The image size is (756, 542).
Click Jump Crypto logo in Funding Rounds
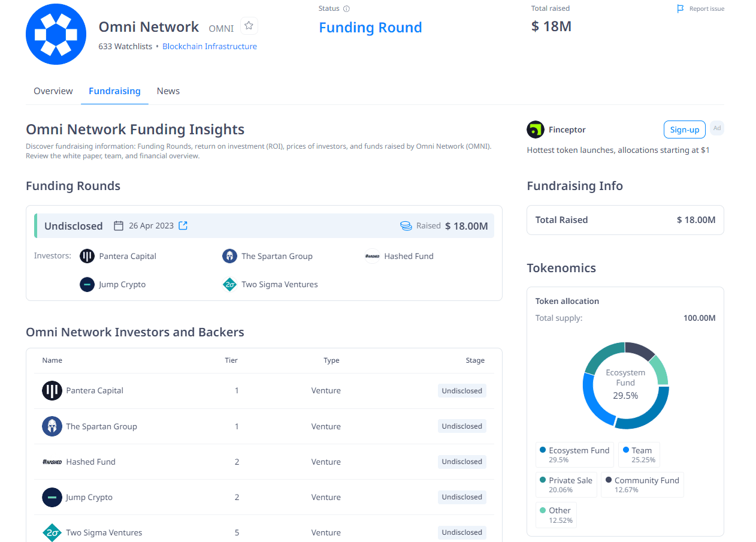tap(87, 284)
